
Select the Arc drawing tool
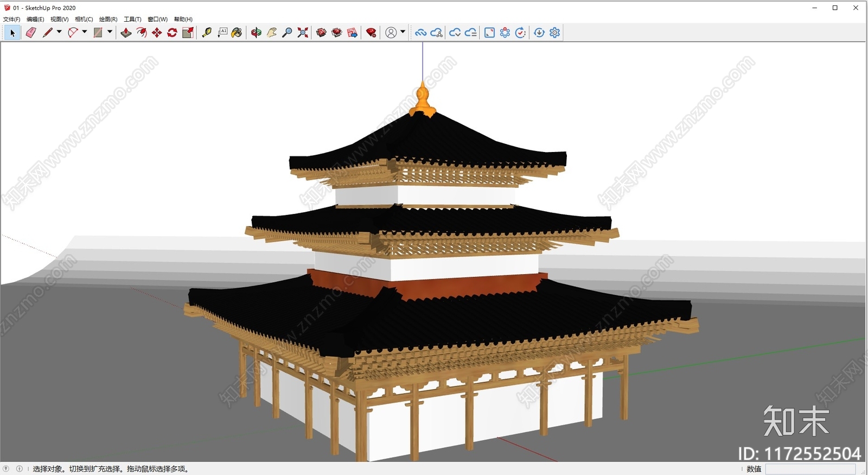(x=73, y=33)
